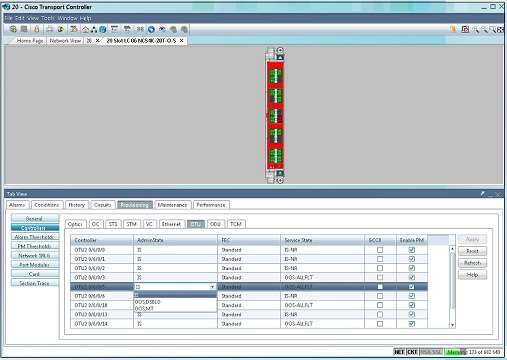The image size is (507, 360).
Task: Toggle GCC0 checkbox for the OTU2 0/6/0/0 row
Action: 380,250
